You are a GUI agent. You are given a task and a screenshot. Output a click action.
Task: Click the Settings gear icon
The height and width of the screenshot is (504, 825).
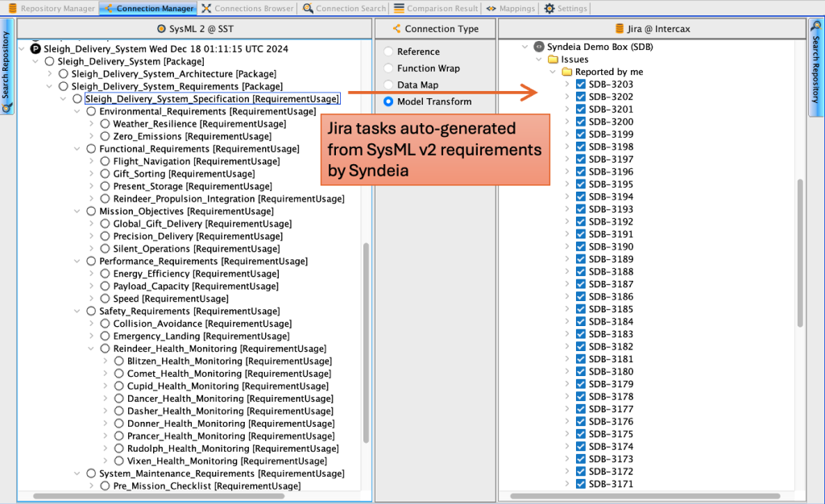[549, 8]
